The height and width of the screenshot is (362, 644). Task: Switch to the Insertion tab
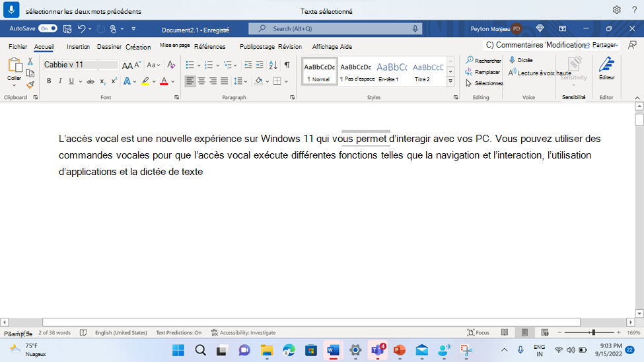78,47
